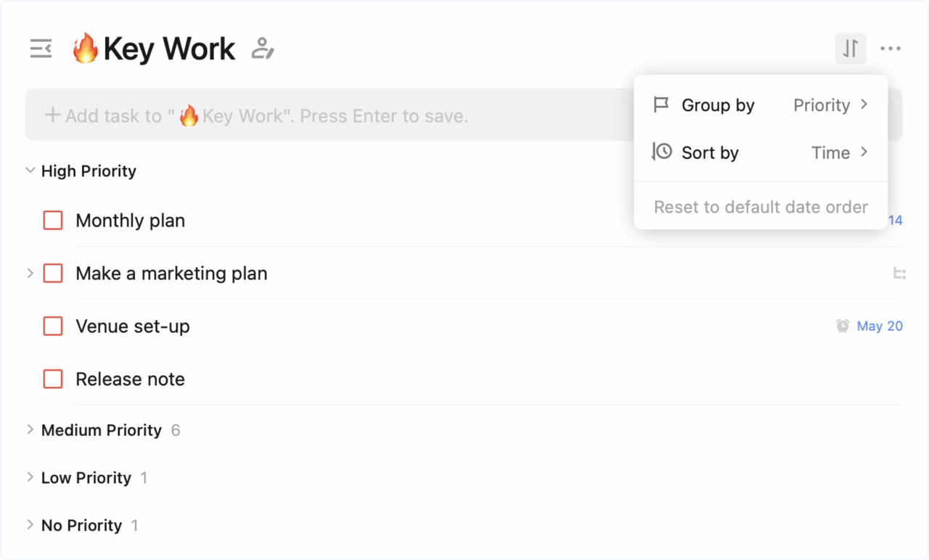
Task: Select Sort by in the options menu
Action: (710, 152)
